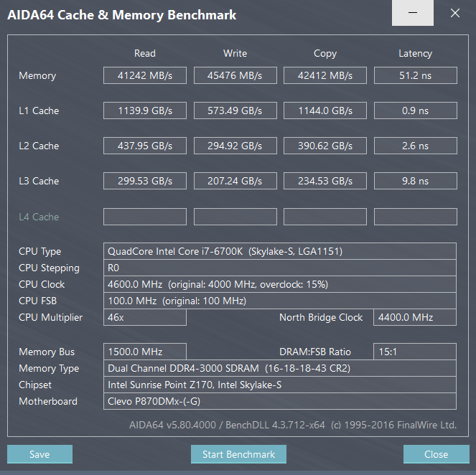The width and height of the screenshot is (476, 475).
Task: Click the CPU Stepping label
Action: point(49,268)
